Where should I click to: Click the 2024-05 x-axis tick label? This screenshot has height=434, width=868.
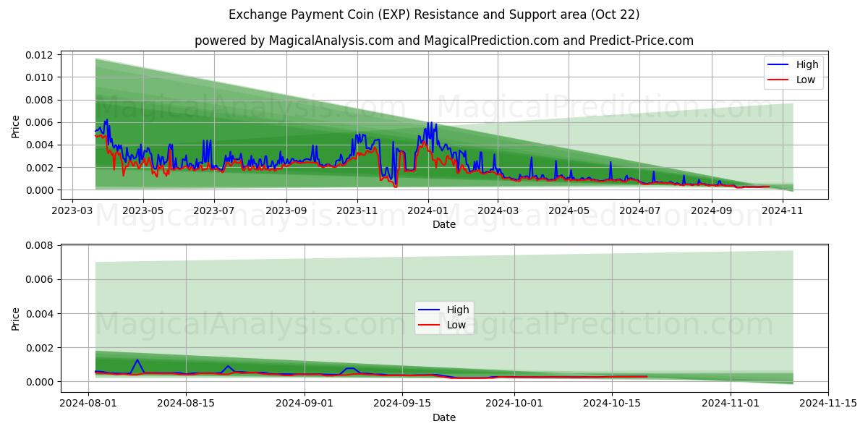click(x=569, y=210)
